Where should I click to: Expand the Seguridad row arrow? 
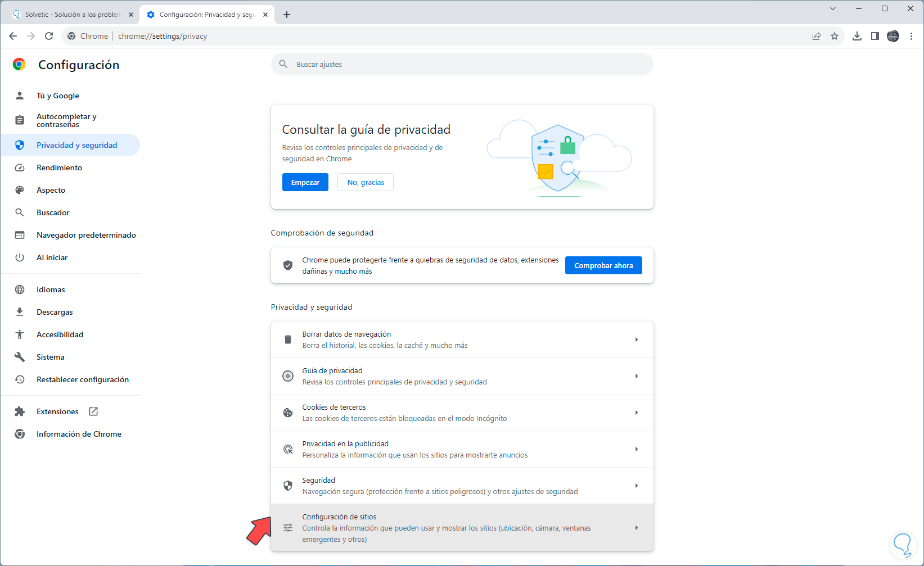click(637, 486)
